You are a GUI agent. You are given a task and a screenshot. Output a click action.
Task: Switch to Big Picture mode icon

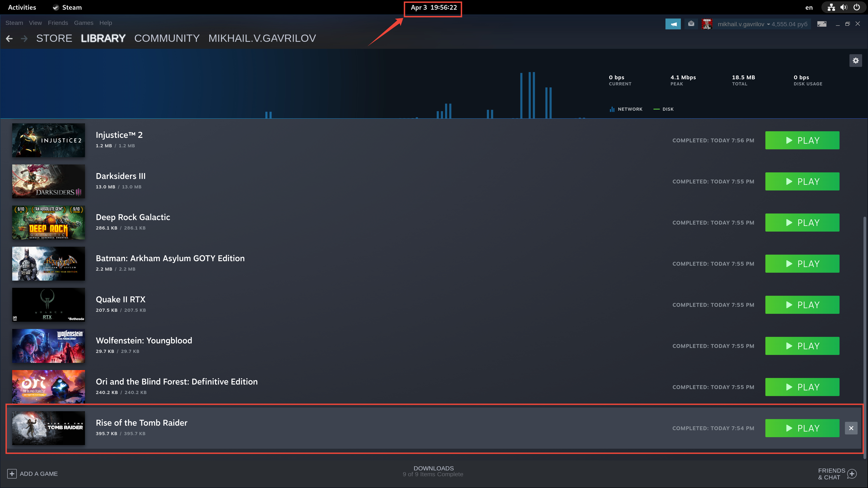point(822,24)
